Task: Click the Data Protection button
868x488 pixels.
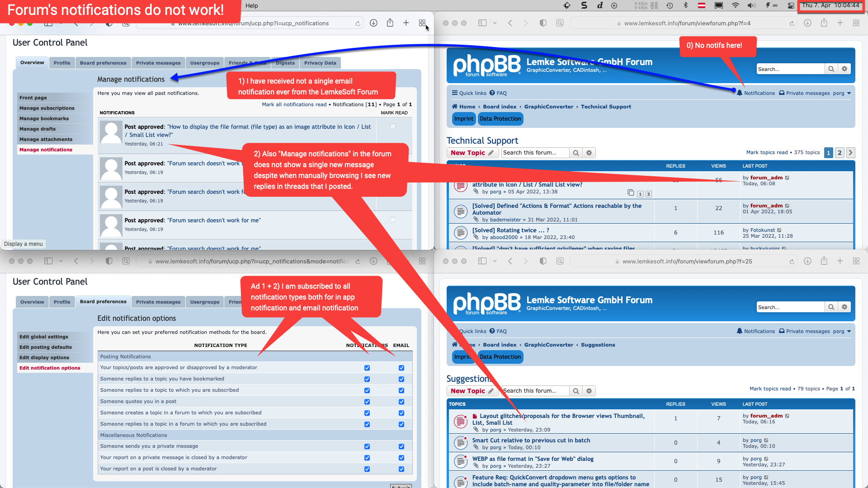Action: pos(500,118)
